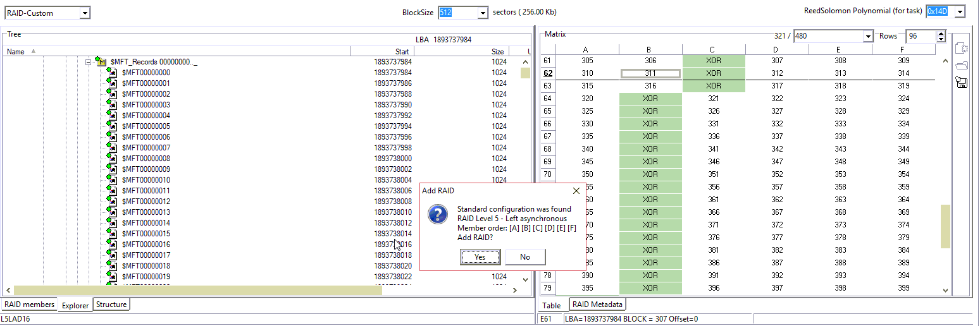Switch to the Structure tab

coord(111,305)
